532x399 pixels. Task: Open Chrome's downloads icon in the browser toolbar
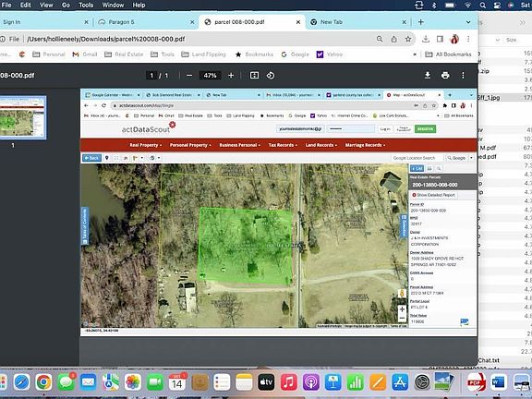click(x=426, y=39)
